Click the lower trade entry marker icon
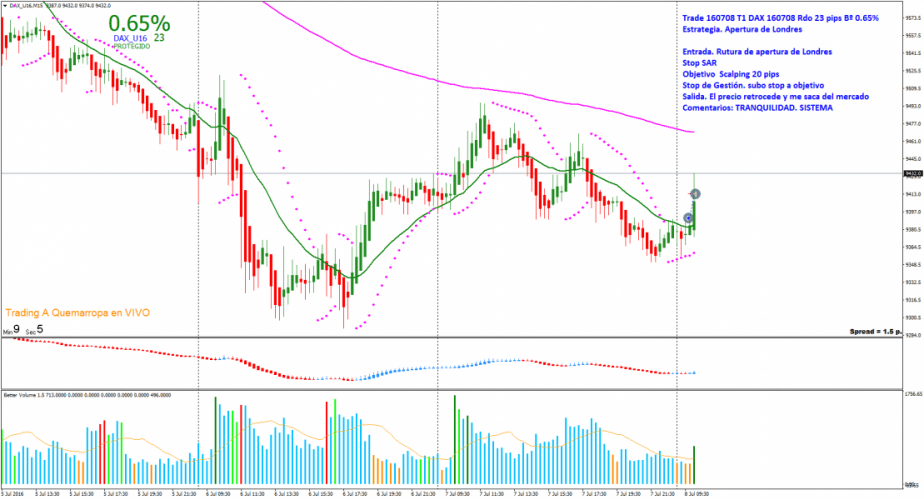 688,217
